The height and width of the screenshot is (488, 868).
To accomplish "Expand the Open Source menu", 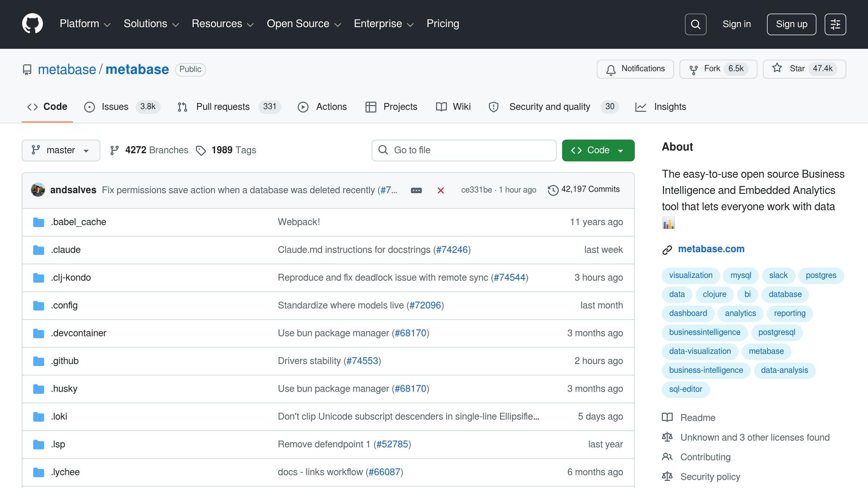I will pos(304,24).
